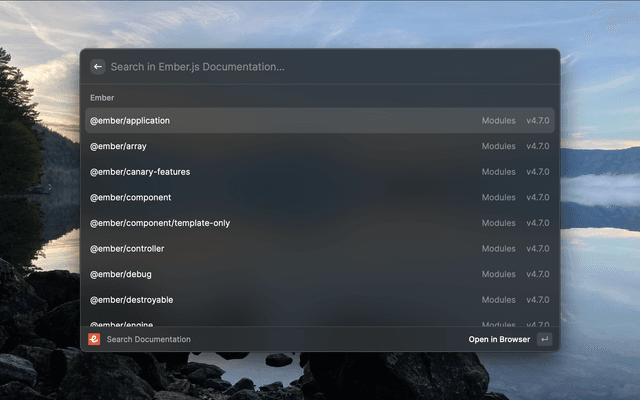The image size is (640, 400).
Task: Select the @ember/application result
Action: (x=130, y=121)
